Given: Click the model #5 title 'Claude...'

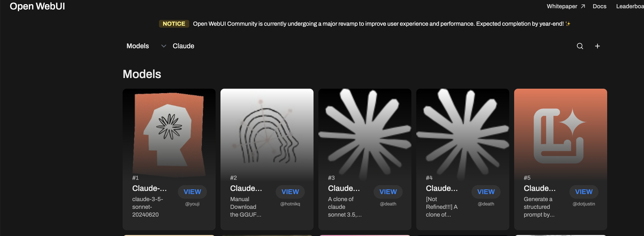Looking at the screenshot, I should click(x=540, y=188).
